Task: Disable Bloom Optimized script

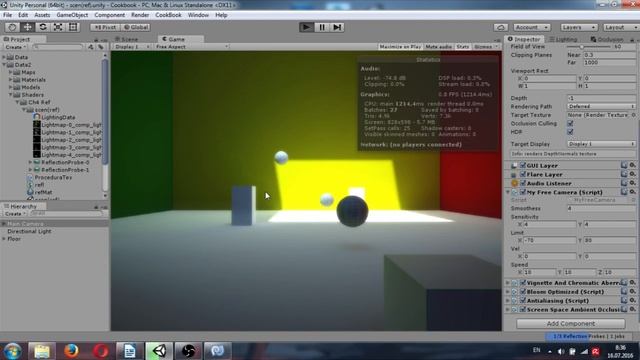Action: pyautogui.click(x=523, y=291)
